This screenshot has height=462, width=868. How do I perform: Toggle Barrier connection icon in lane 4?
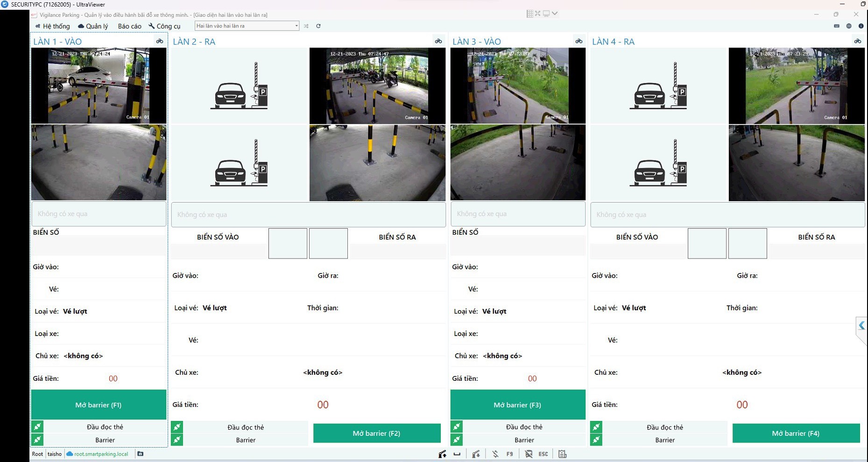596,440
